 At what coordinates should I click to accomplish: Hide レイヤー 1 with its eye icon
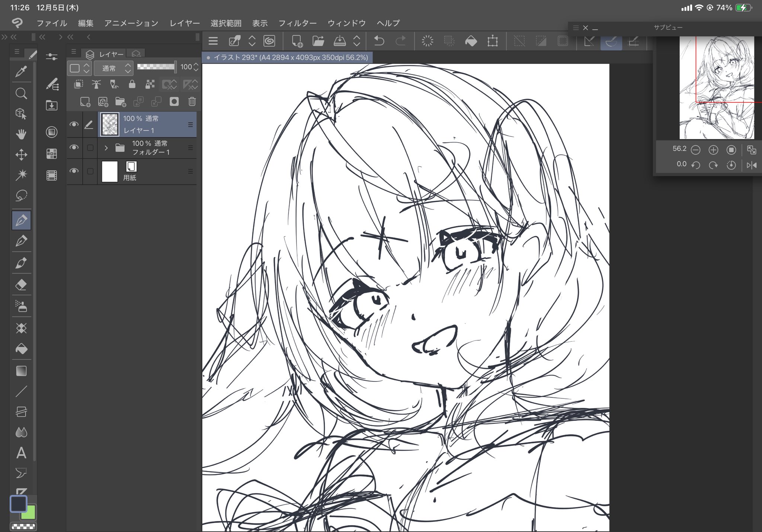click(74, 124)
